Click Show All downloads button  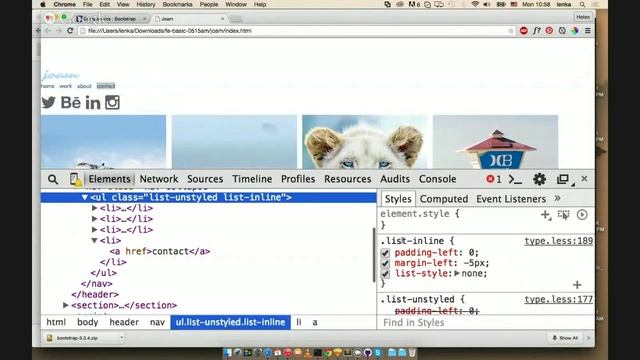pos(565,338)
